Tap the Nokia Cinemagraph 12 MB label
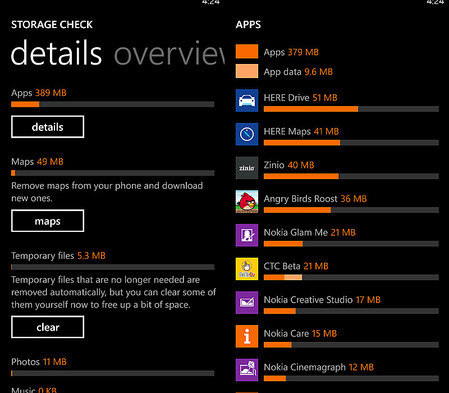449x393 pixels. pyautogui.click(x=319, y=367)
